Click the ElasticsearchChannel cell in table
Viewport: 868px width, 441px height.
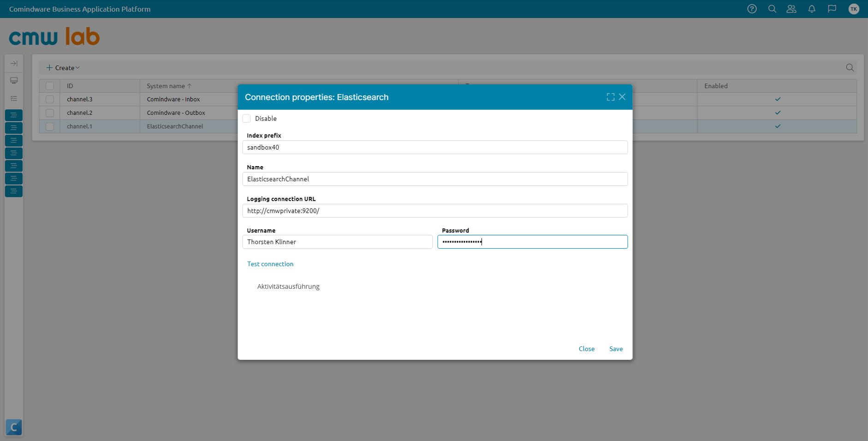(175, 126)
